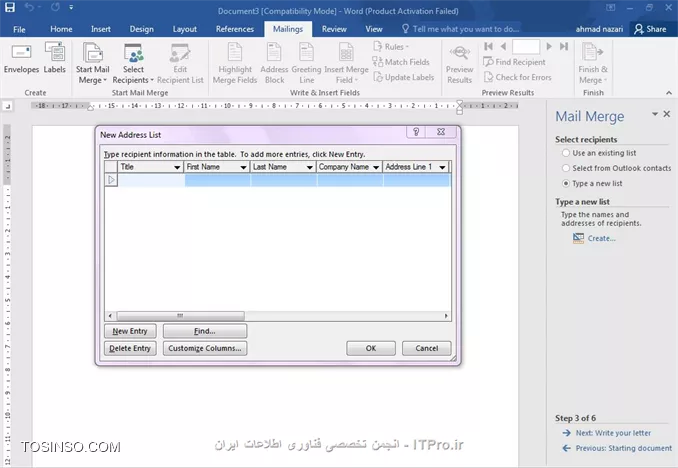
Task: Insert an Address Block
Action: (274, 64)
